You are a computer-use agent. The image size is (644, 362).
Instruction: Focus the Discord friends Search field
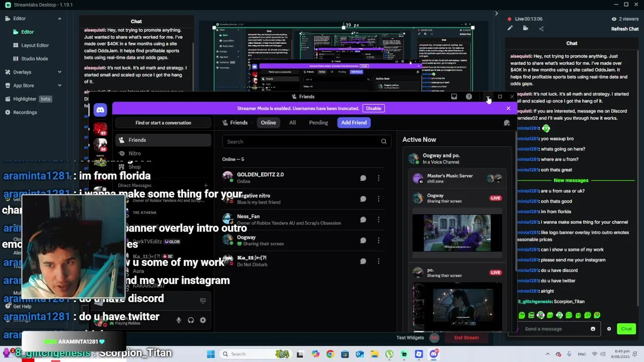(x=306, y=142)
